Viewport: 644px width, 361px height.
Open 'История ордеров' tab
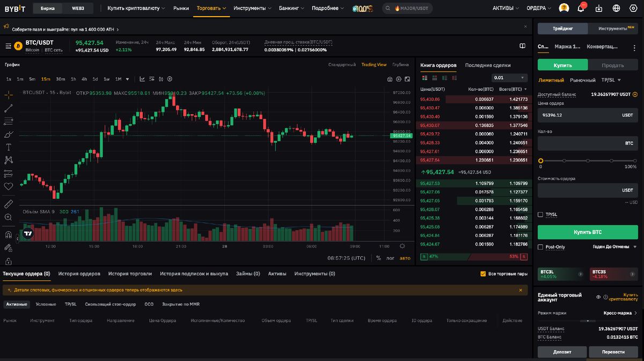coord(79,273)
